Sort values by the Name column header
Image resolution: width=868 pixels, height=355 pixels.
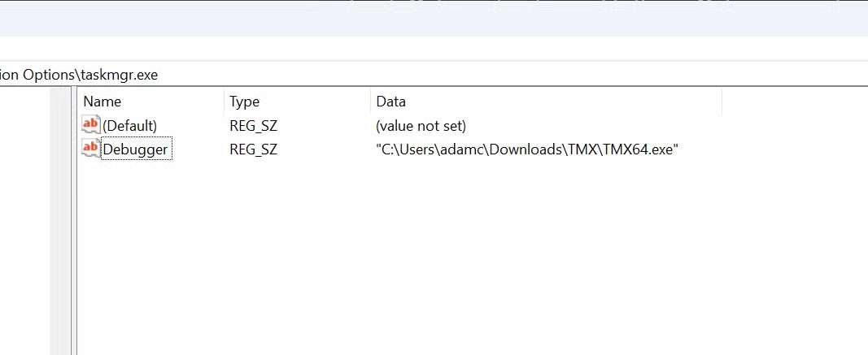coord(151,102)
